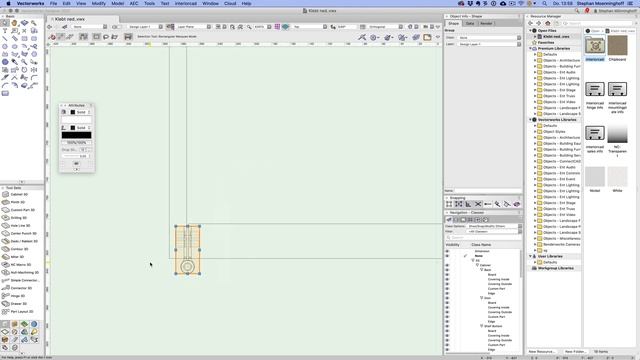Open the Chipboard texture thumbnail
Screen dimensions: 640x360
point(617,45)
